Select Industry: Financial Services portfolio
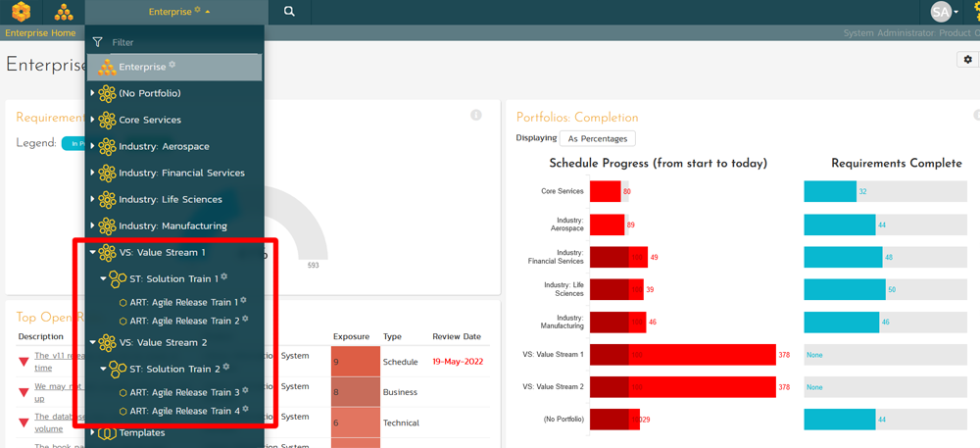Screen dimensions: 980x448 coord(181,173)
